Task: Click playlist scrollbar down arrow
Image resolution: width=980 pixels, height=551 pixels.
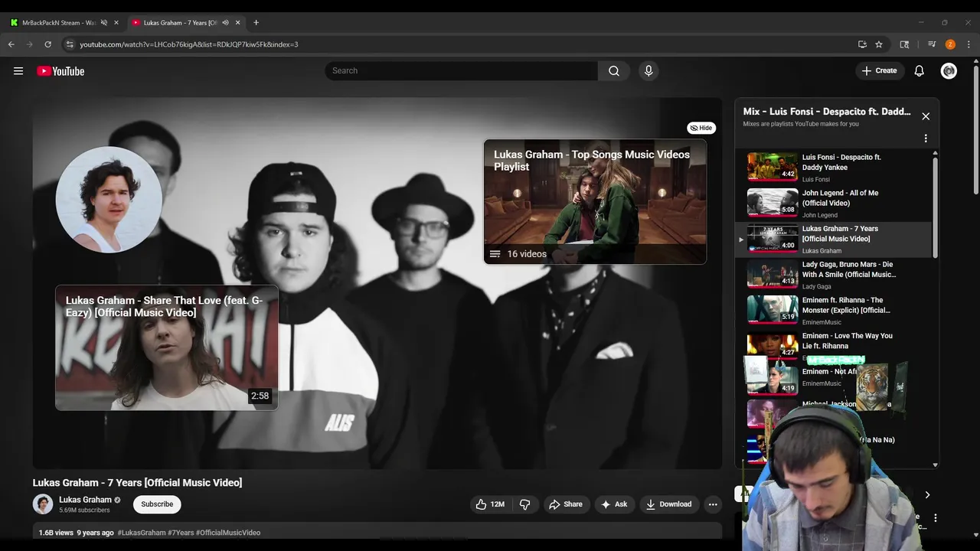Action: pyautogui.click(x=935, y=465)
